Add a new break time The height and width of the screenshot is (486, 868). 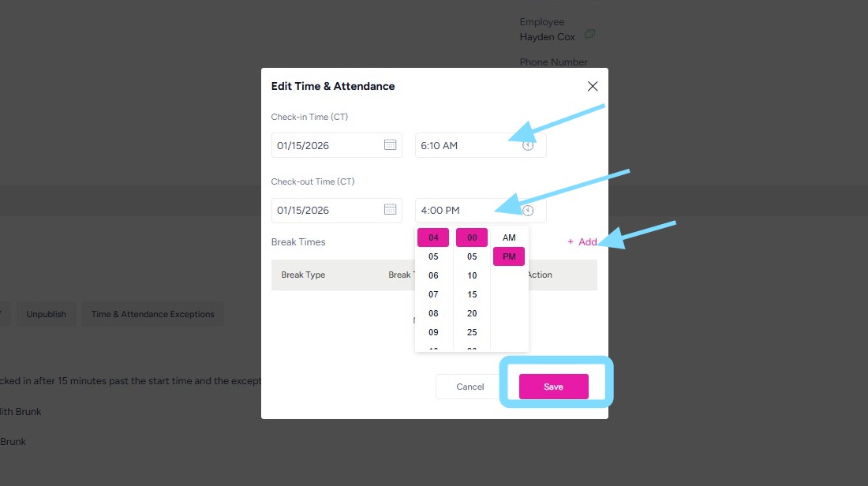(582, 242)
